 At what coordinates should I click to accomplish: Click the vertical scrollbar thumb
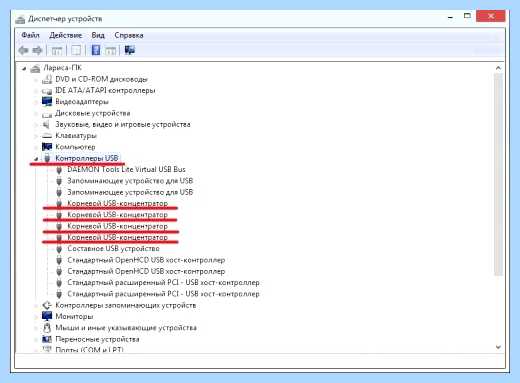point(498,175)
